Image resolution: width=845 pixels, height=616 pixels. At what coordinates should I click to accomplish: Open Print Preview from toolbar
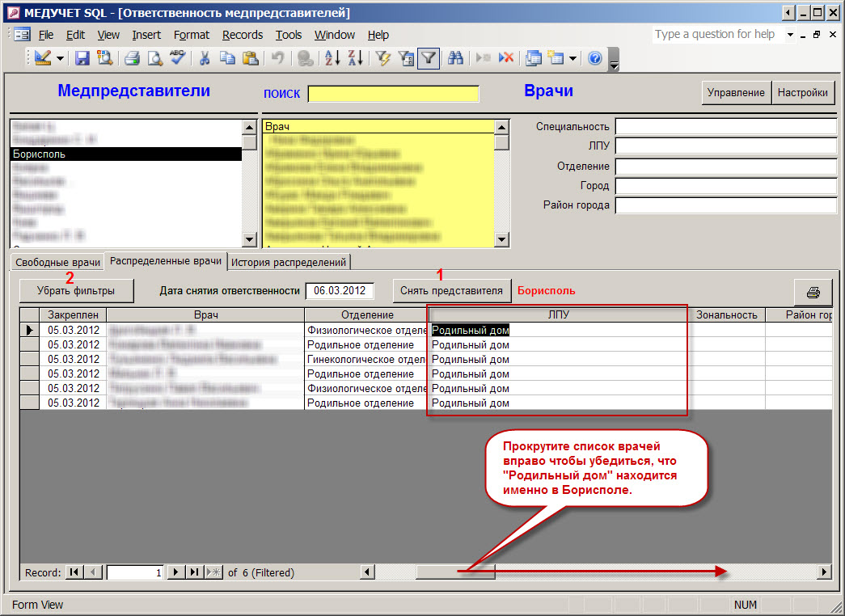155,57
